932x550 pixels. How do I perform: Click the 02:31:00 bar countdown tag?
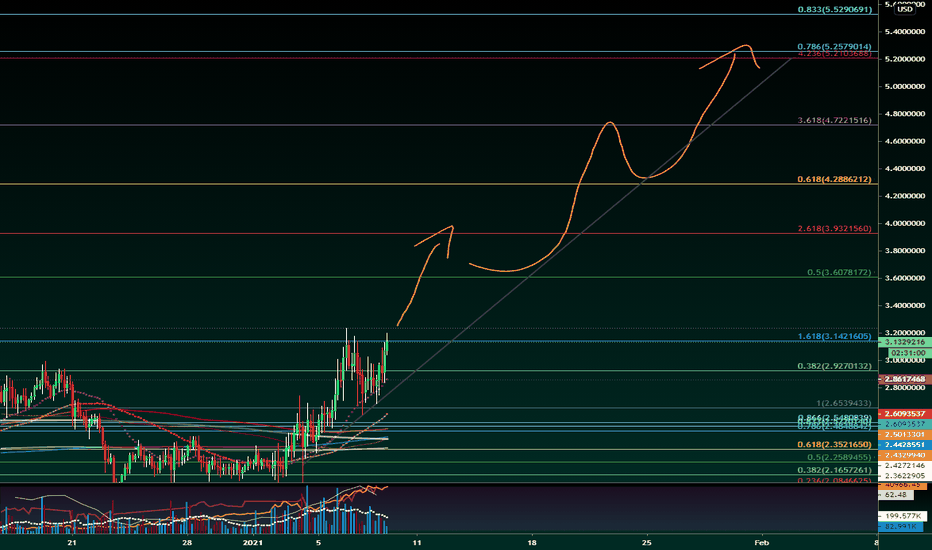coord(908,353)
